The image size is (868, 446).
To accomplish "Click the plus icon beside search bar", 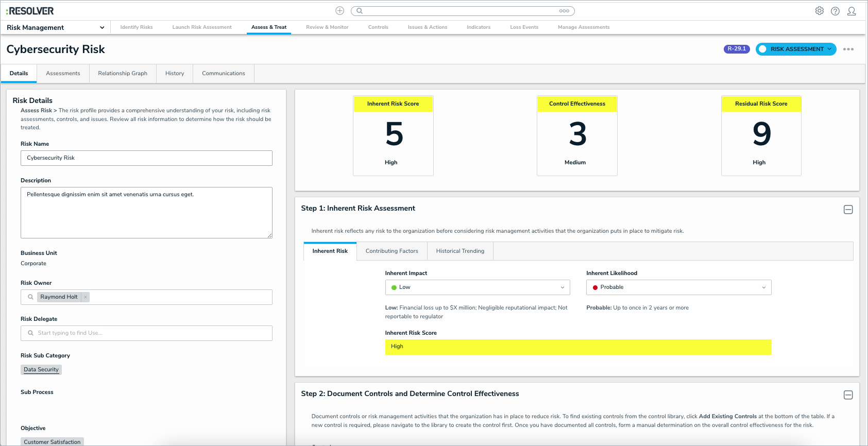I will [339, 11].
